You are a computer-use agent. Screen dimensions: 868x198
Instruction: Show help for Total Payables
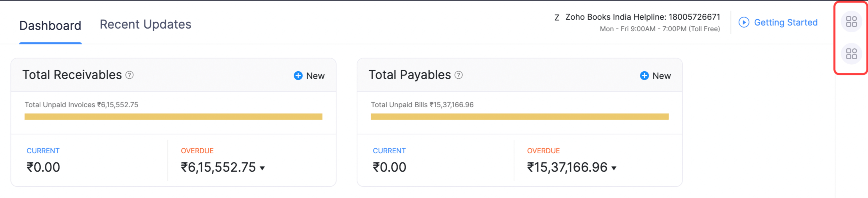tap(458, 75)
